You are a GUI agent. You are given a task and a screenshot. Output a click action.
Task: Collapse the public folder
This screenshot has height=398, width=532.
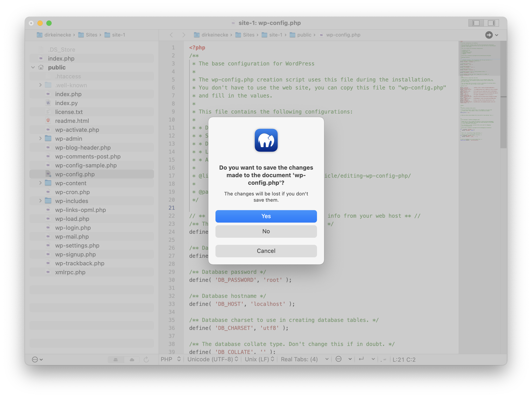pos(33,67)
